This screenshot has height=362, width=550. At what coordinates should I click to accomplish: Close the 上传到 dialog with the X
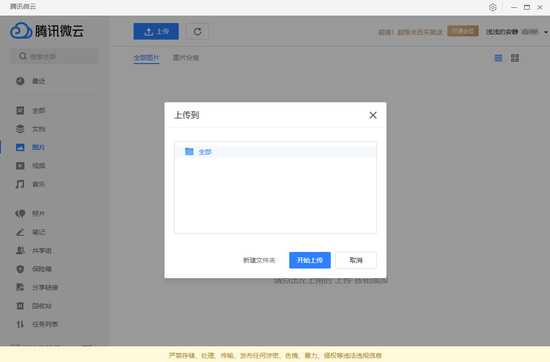[x=373, y=115]
